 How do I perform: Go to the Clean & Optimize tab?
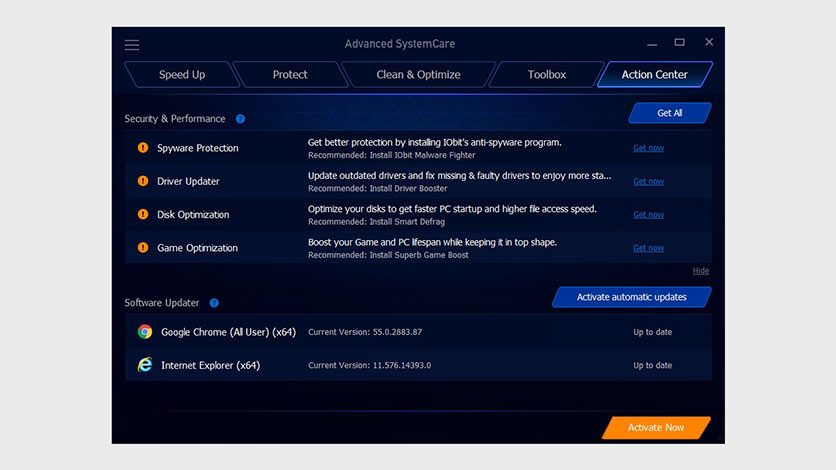tap(418, 75)
